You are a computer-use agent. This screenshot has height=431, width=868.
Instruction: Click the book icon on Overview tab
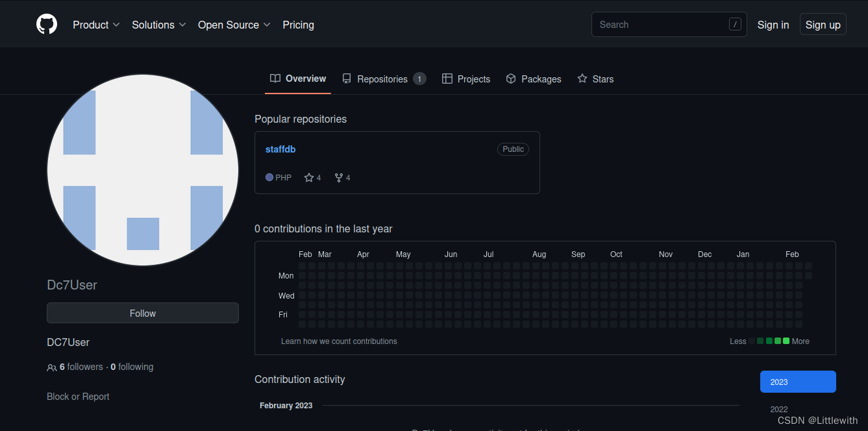(x=275, y=79)
